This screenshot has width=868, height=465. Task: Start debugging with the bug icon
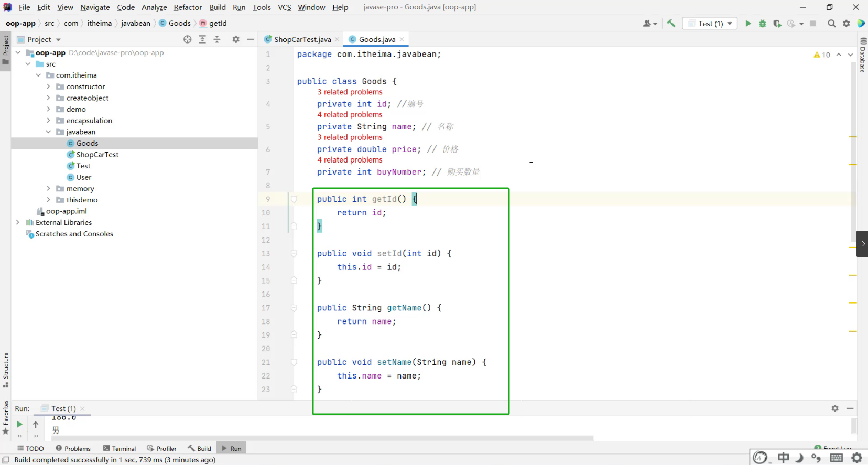(763, 24)
